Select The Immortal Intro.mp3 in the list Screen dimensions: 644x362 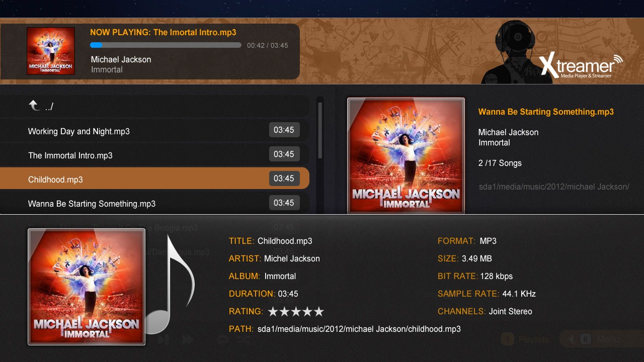154,155
